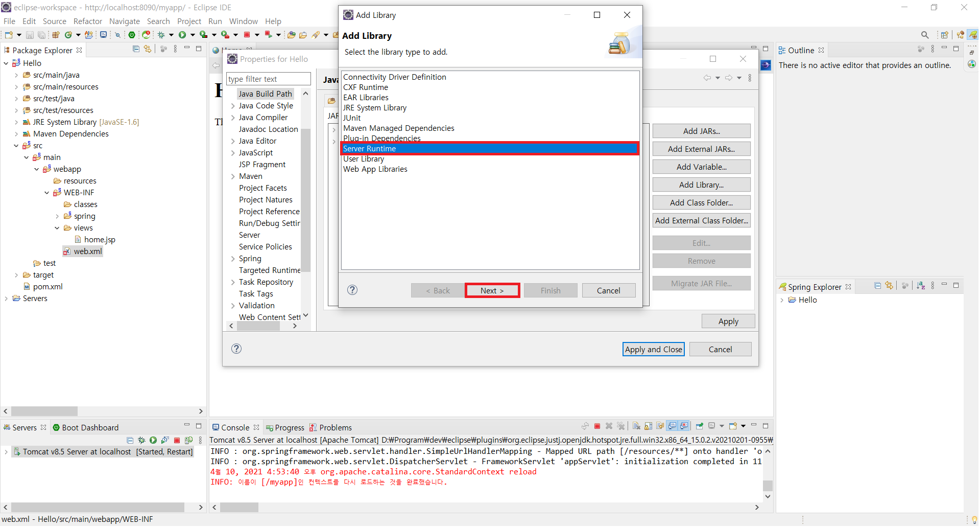Start server in debug mode in Servers view
The image size is (980, 527).
(141, 440)
